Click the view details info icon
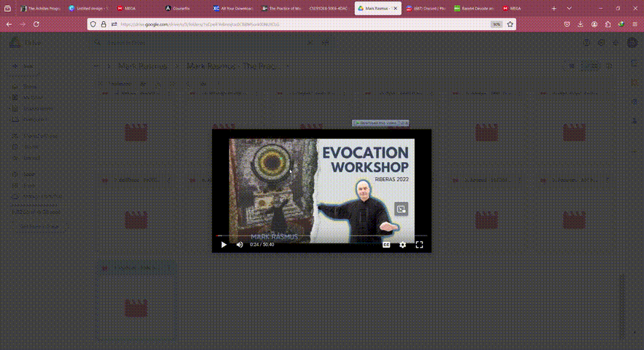 610,66
